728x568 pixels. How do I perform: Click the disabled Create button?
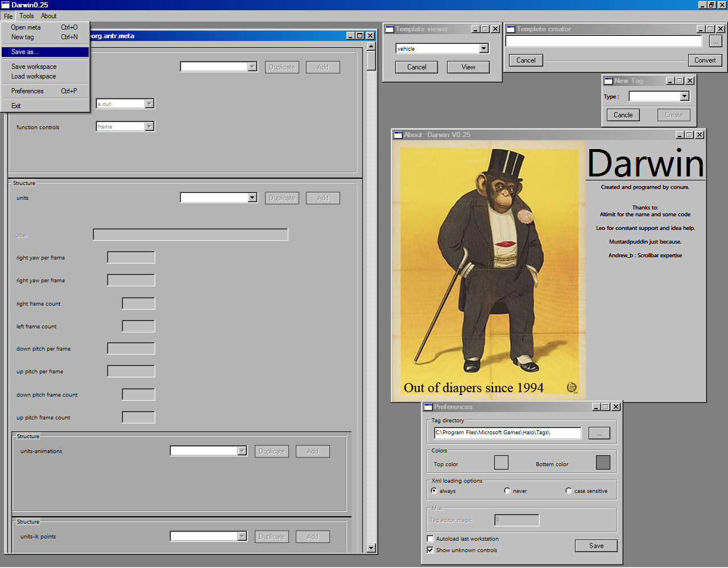click(674, 115)
